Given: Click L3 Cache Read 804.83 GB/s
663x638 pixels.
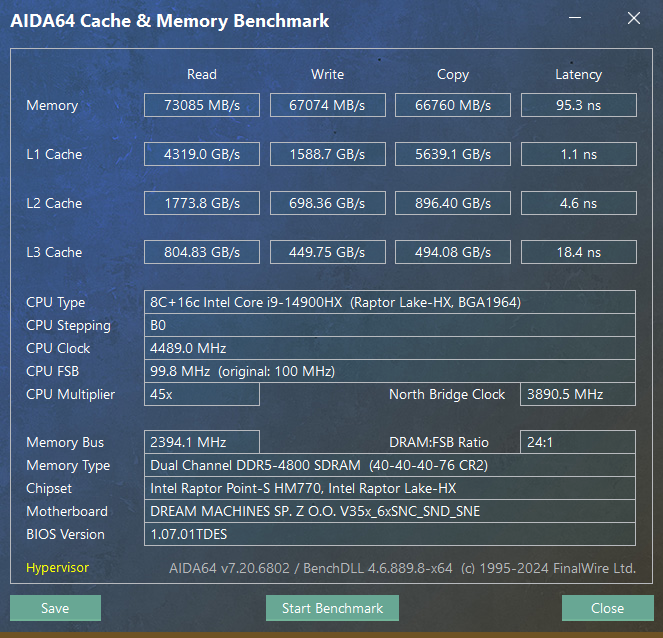Looking at the screenshot, I should click(x=202, y=252).
